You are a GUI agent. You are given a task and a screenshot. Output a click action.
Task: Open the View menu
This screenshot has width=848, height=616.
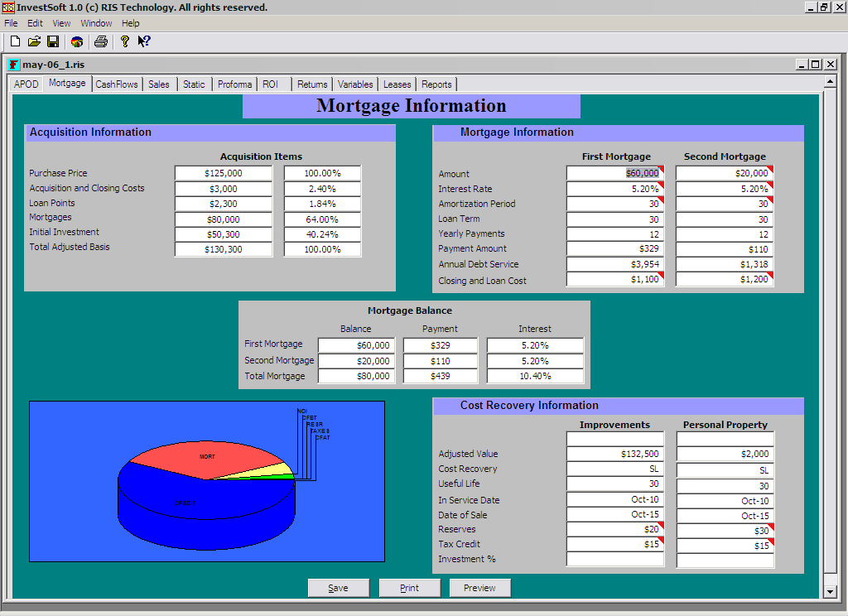(x=61, y=23)
